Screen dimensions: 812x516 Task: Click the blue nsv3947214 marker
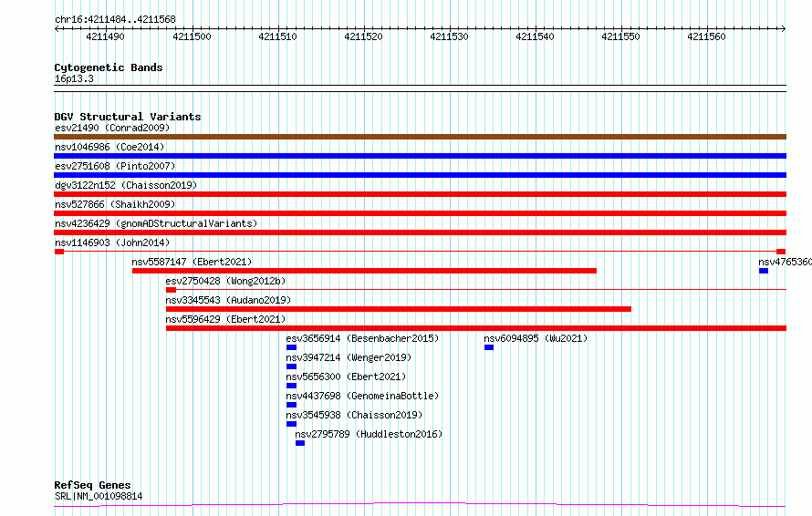pyautogui.click(x=291, y=366)
